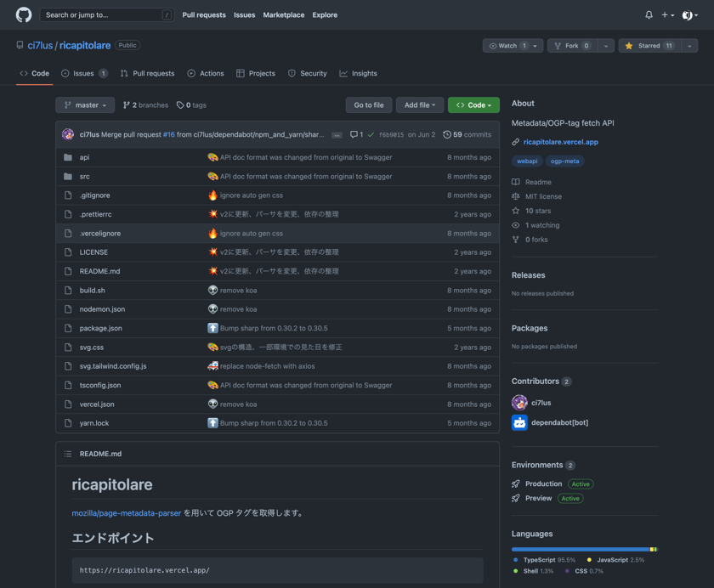Open the green Code dropdown
Screen dimensions: 714x588
473,105
